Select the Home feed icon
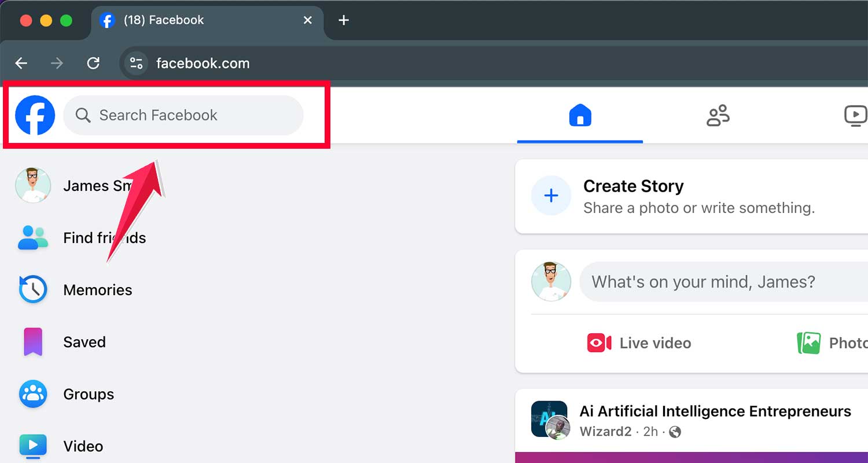 click(x=580, y=115)
